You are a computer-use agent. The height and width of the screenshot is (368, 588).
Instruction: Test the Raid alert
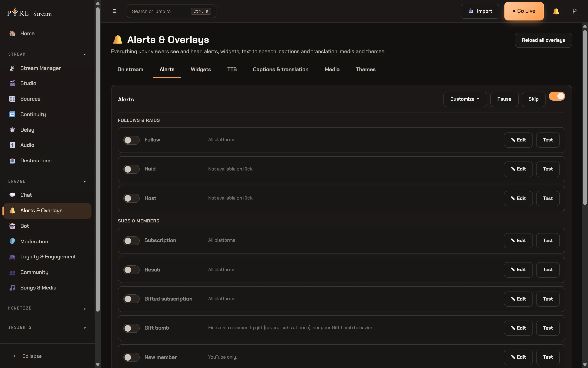click(548, 169)
